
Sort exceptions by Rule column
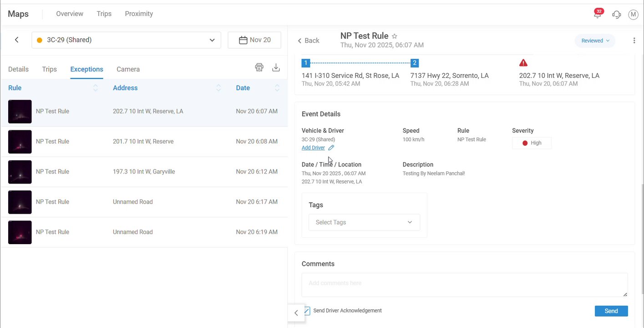tap(95, 88)
